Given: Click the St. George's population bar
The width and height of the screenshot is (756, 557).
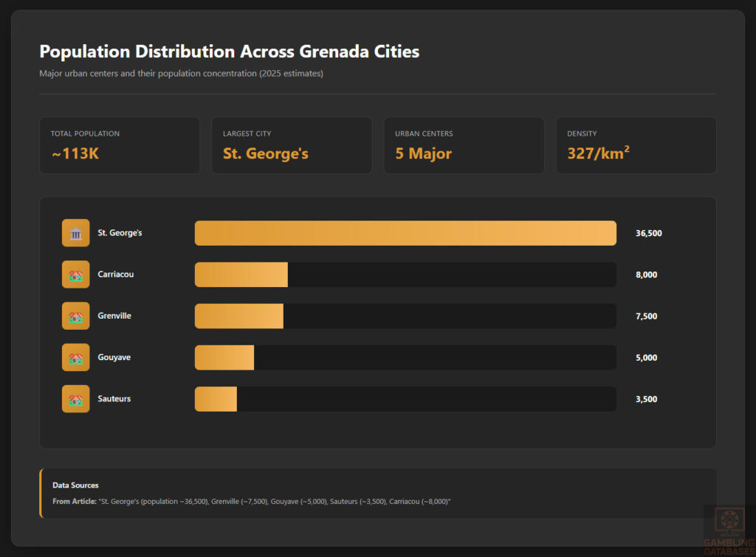Looking at the screenshot, I should pos(405,232).
